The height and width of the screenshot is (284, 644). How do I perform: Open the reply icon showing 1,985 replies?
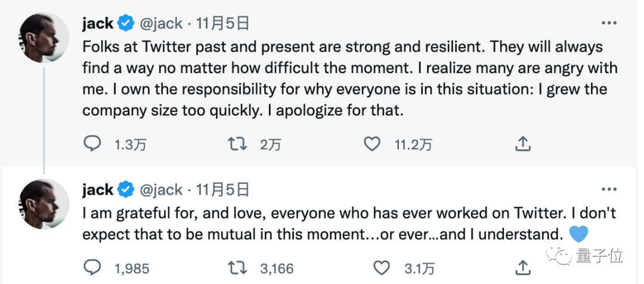[x=92, y=268]
